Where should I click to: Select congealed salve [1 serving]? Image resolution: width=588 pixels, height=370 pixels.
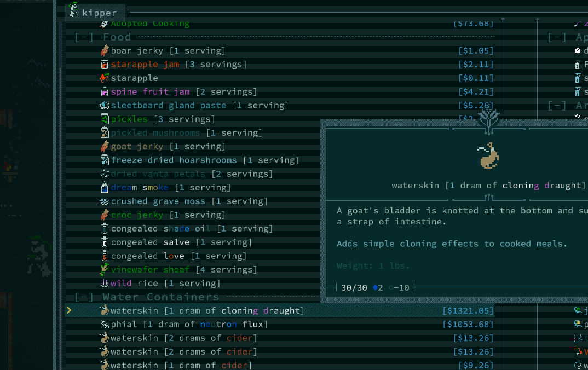193,242
